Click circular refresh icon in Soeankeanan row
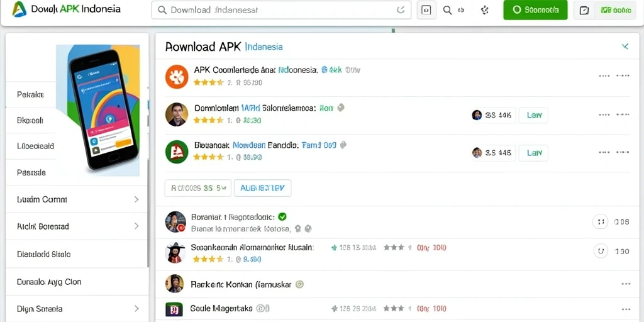 click(x=601, y=251)
